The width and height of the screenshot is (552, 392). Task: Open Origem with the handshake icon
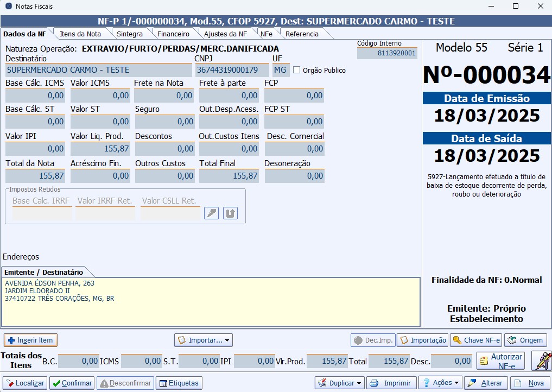[525, 340]
